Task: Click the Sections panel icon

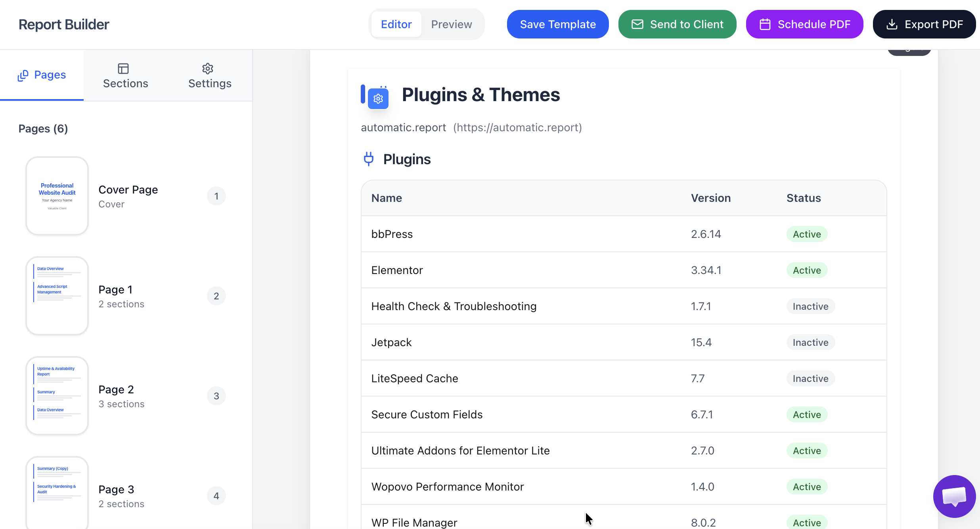Action: (x=123, y=68)
